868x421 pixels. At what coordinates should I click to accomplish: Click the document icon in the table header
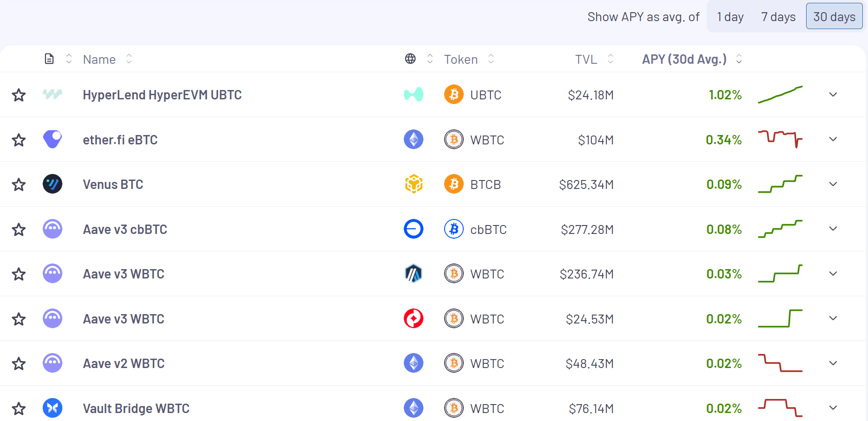49,59
